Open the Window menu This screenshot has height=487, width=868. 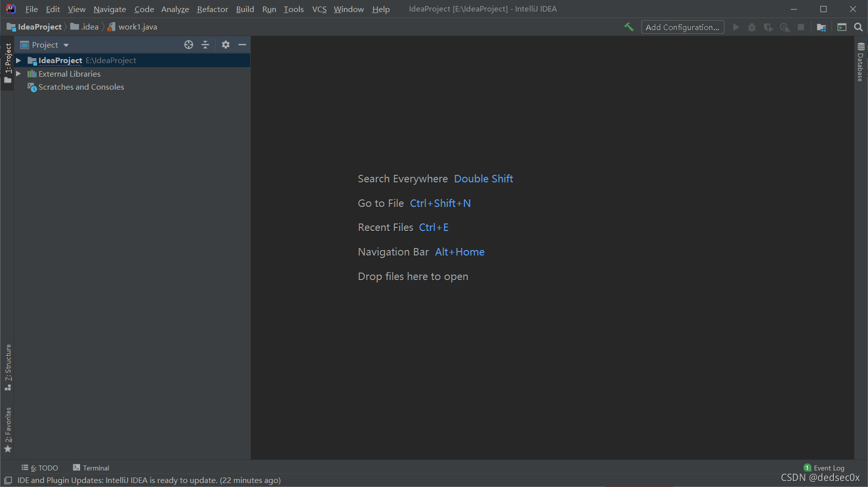tap(349, 9)
